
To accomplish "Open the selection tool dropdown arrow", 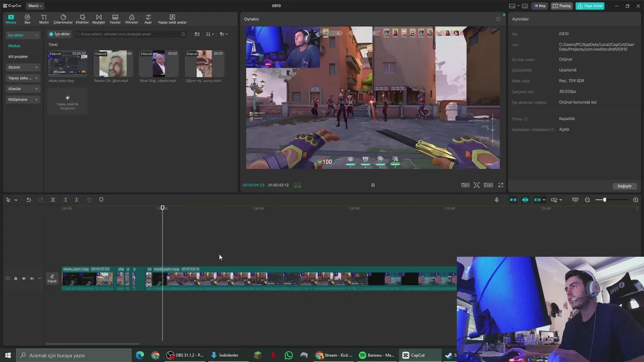I will 16,200.
